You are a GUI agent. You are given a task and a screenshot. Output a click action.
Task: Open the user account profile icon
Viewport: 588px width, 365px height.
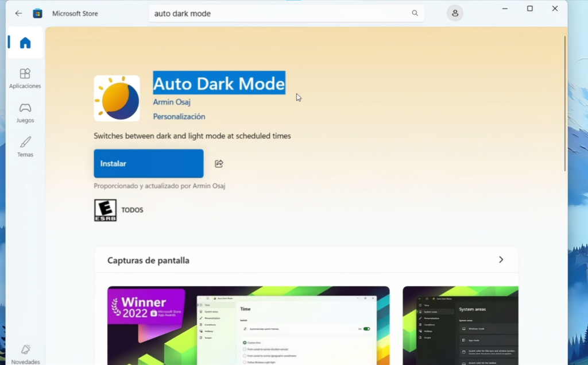coord(455,13)
